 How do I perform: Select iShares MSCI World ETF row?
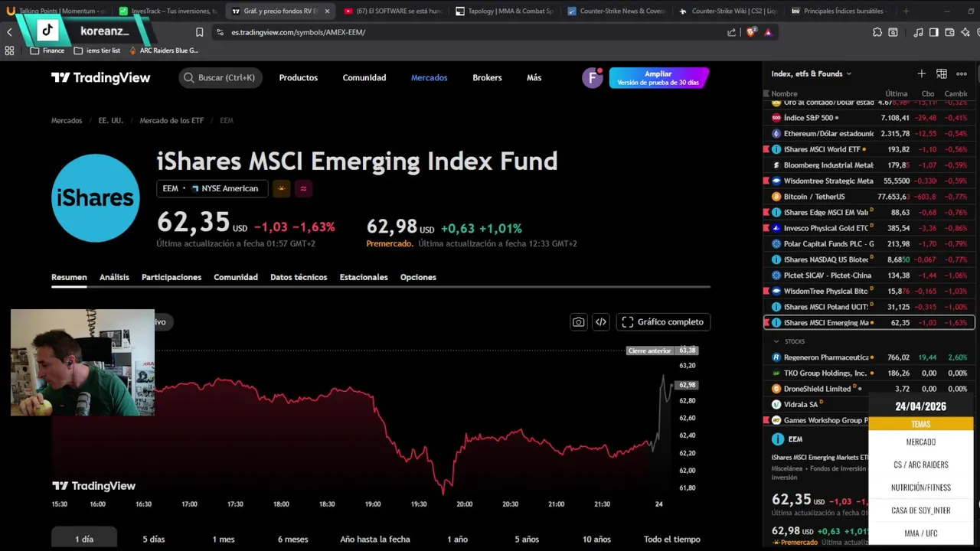[x=870, y=149]
